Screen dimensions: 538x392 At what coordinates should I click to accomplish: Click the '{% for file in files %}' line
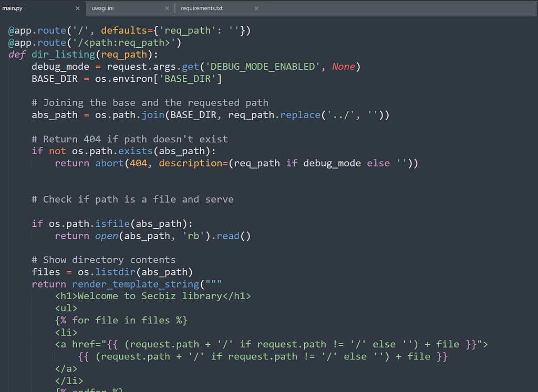pyautogui.click(x=121, y=321)
